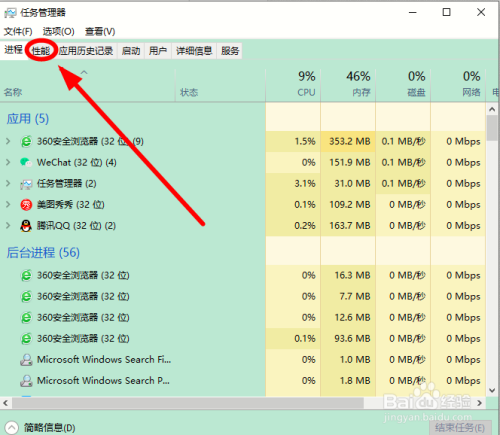
Task: Click the Microsoft Windows Search P... icon
Action: [x=26, y=381]
